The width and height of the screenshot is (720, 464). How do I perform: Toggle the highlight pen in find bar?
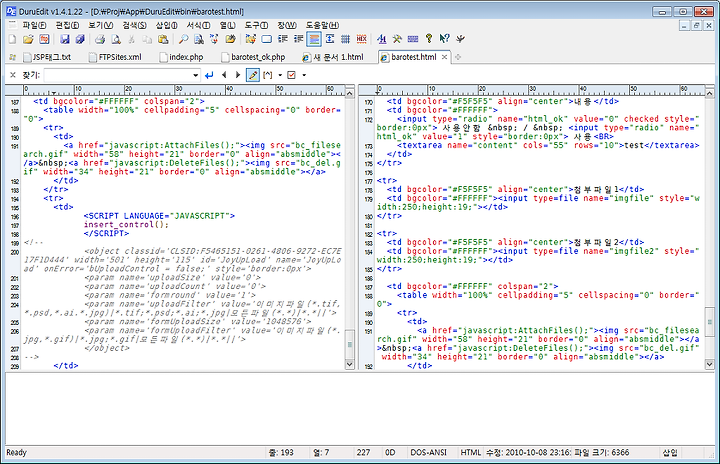(253, 75)
